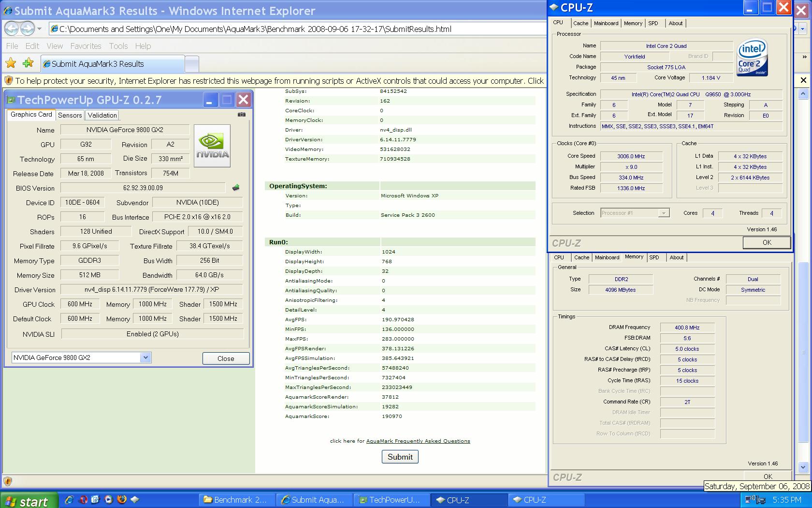Click OK in the lower CPU-Z window
812x508 pixels.
(768, 476)
